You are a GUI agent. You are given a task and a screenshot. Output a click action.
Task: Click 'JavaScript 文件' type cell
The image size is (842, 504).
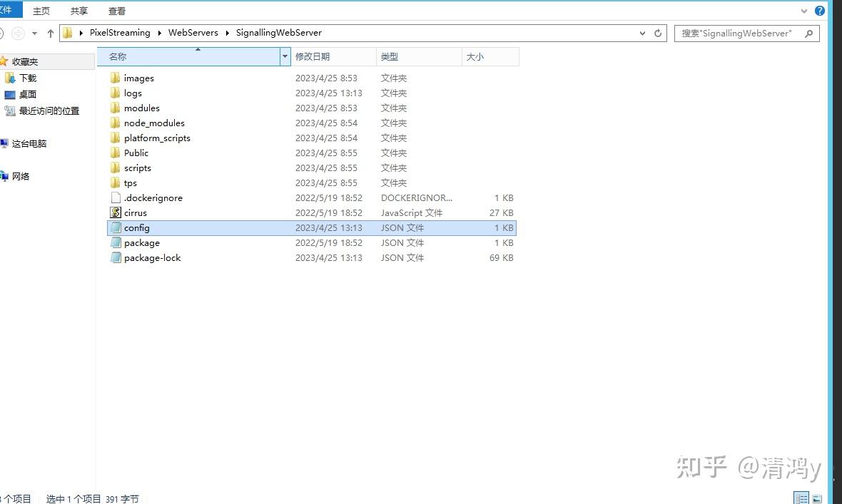pos(412,213)
